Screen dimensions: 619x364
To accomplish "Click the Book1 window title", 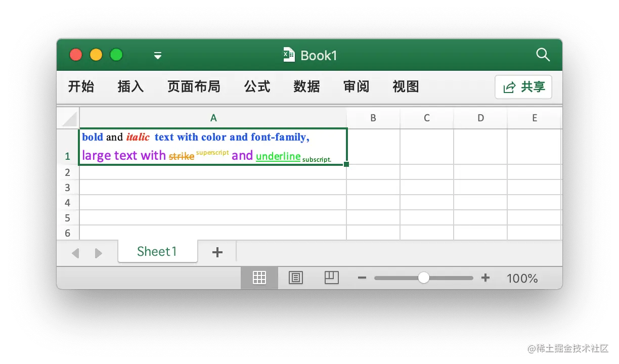I will coord(319,55).
